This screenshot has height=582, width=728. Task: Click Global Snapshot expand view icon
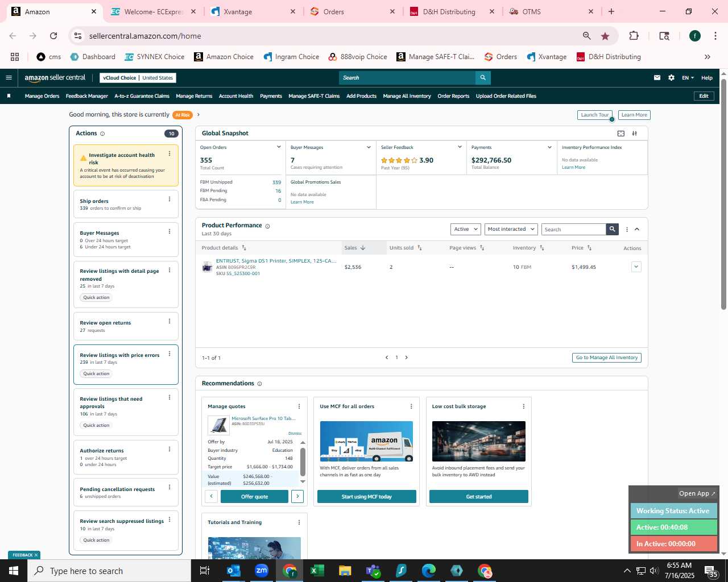coord(621,134)
